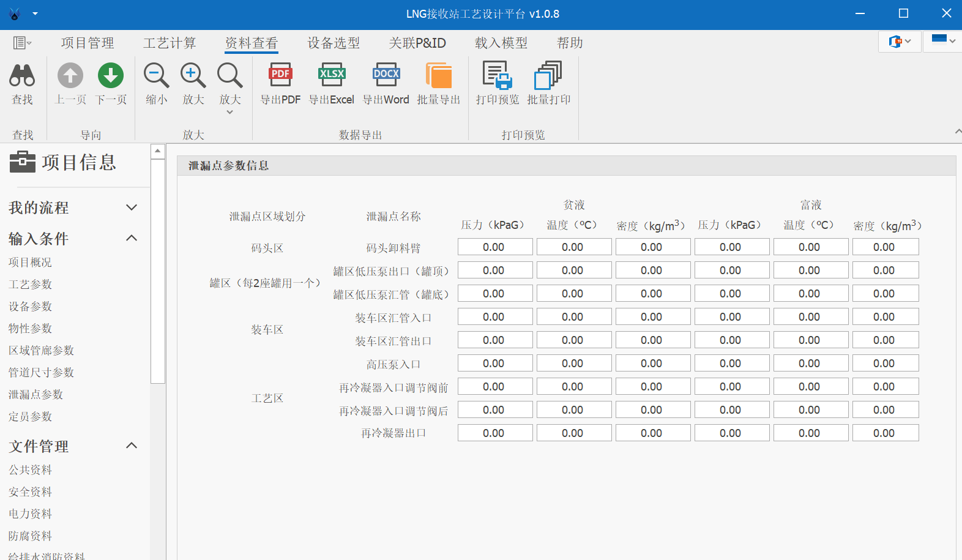Open 安全资料 under 文件管理
This screenshot has height=560, width=962.
[30, 492]
